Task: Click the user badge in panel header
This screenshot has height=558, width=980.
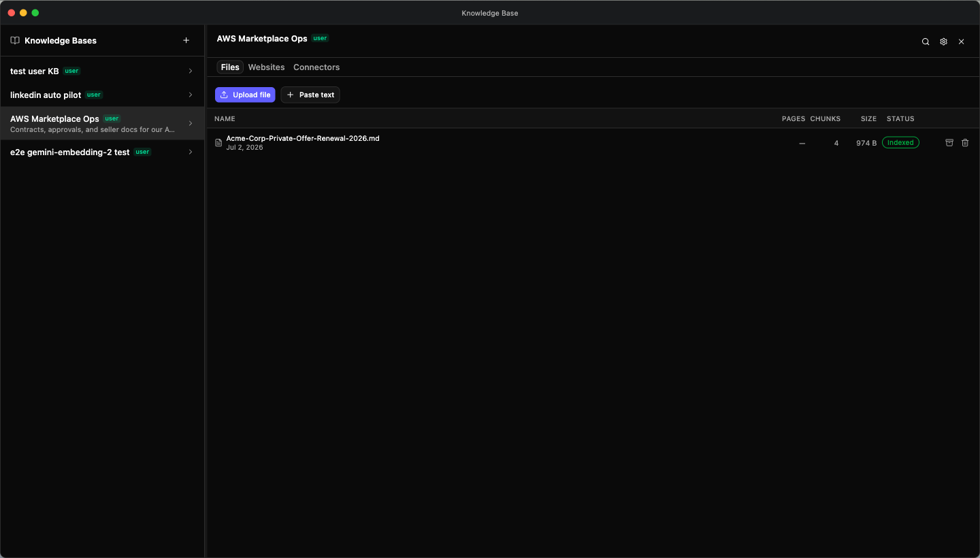Action: point(321,39)
